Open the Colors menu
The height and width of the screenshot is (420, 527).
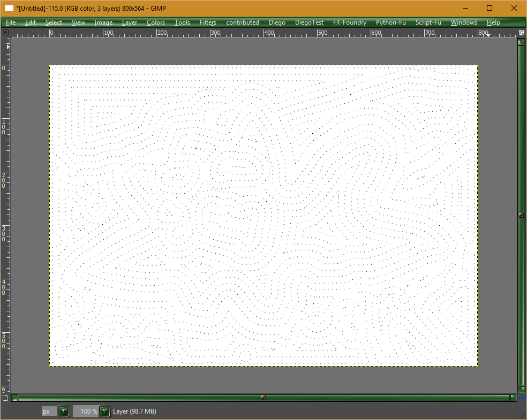[156, 22]
